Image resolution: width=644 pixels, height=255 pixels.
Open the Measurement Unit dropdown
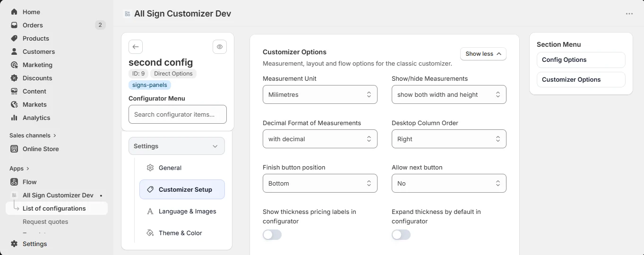[320, 94]
